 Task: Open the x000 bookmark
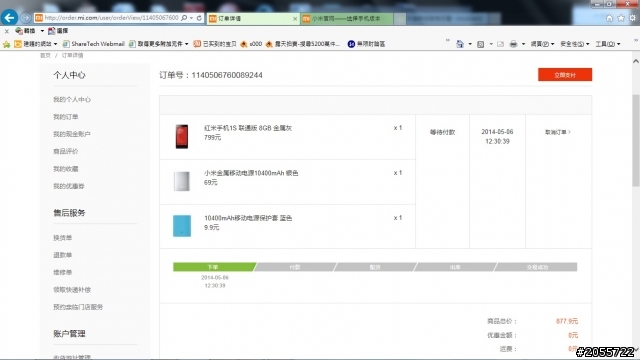coord(251,44)
